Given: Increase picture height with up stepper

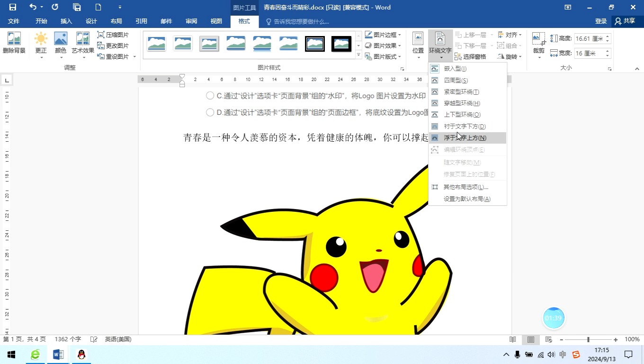Looking at the screenshot, I should click(608, 36).
